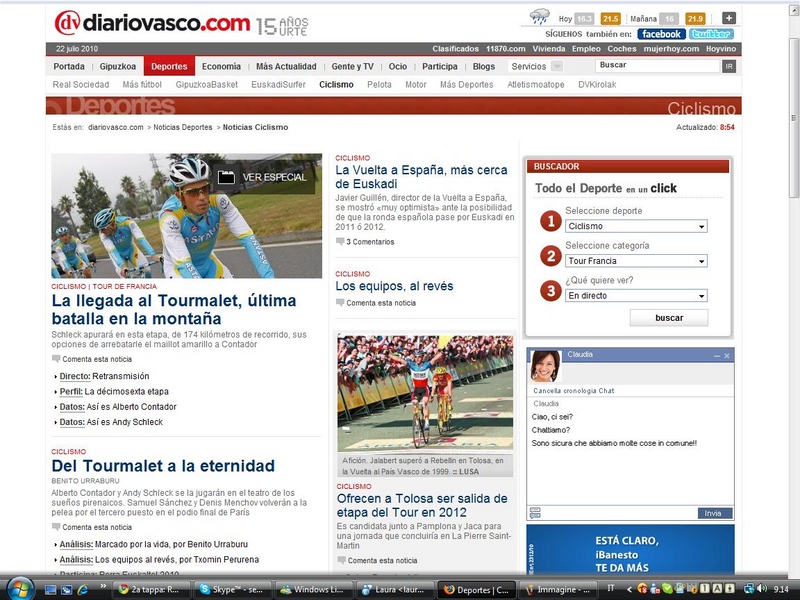Click the Twitter follow button
800x600 pixels.
pos(712,34)
